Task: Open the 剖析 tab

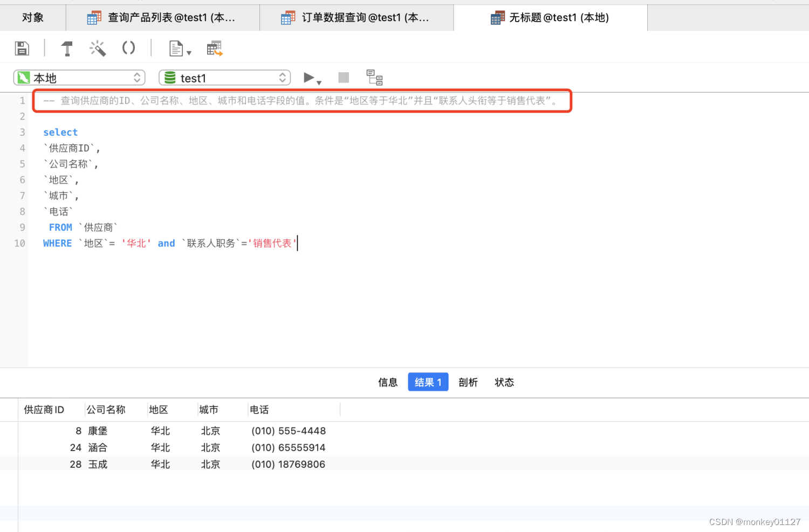Action: pos(468,382)
